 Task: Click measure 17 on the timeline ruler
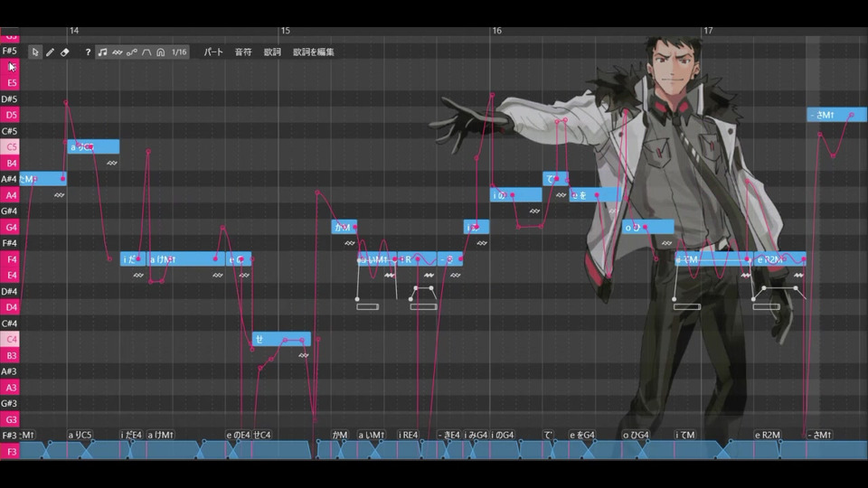(708, 31)
